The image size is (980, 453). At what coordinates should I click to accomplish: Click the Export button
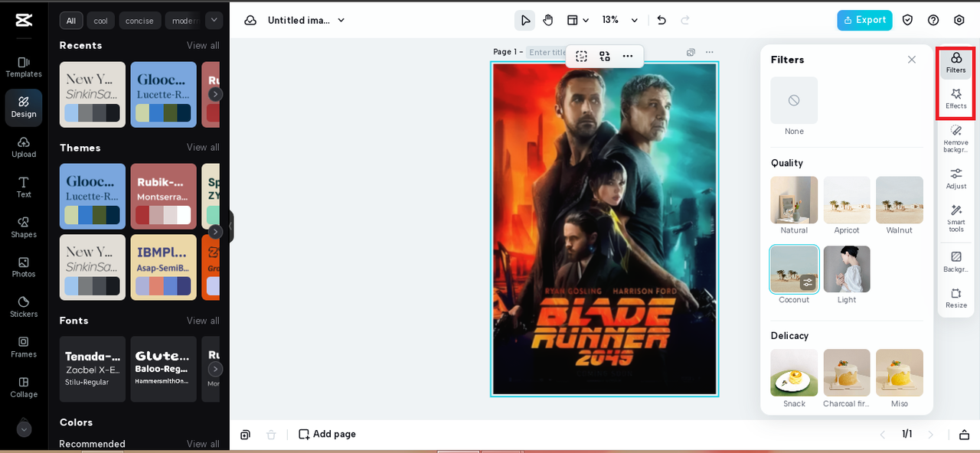[x=864, y=20]
